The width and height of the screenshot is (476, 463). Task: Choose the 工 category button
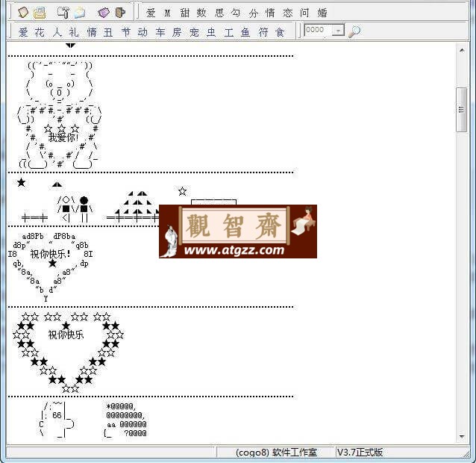(x=228, y=31)
